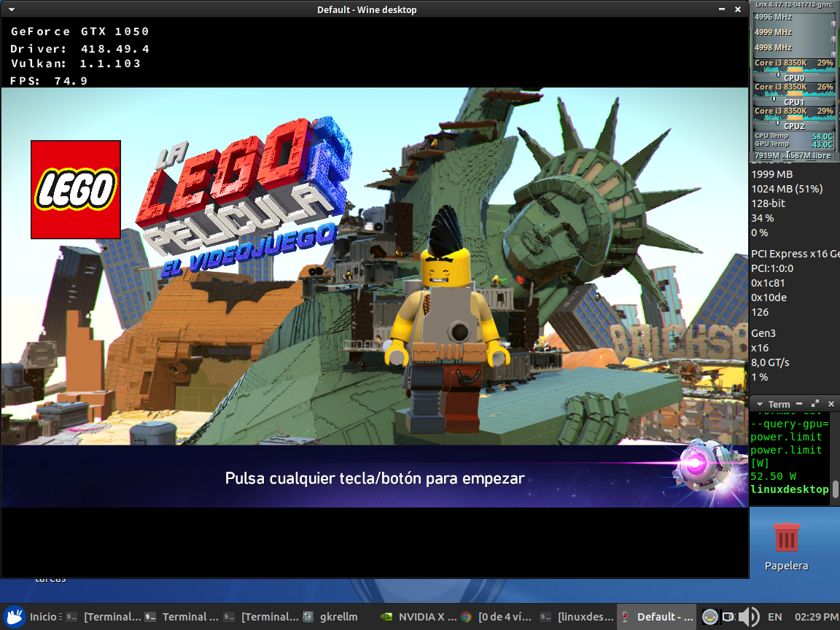Click the '4998 MHz' reading in gkrellm
The width and height of the screenshot is (840, 630).
tap(773, 47)
